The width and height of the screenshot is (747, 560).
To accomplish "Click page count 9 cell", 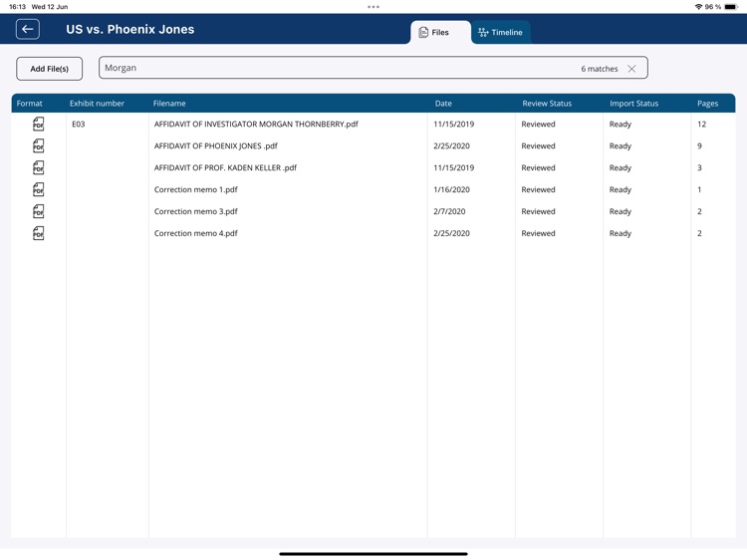I will point(699,145).
